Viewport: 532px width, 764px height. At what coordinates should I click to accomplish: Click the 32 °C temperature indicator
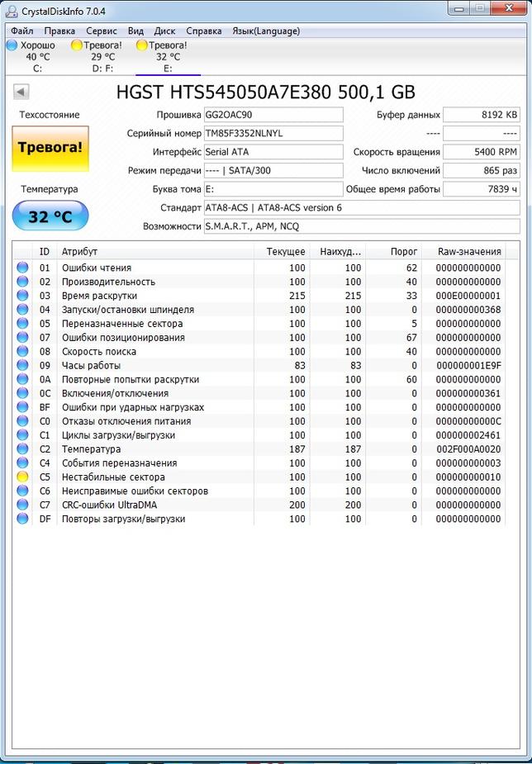tap(50, 216)
